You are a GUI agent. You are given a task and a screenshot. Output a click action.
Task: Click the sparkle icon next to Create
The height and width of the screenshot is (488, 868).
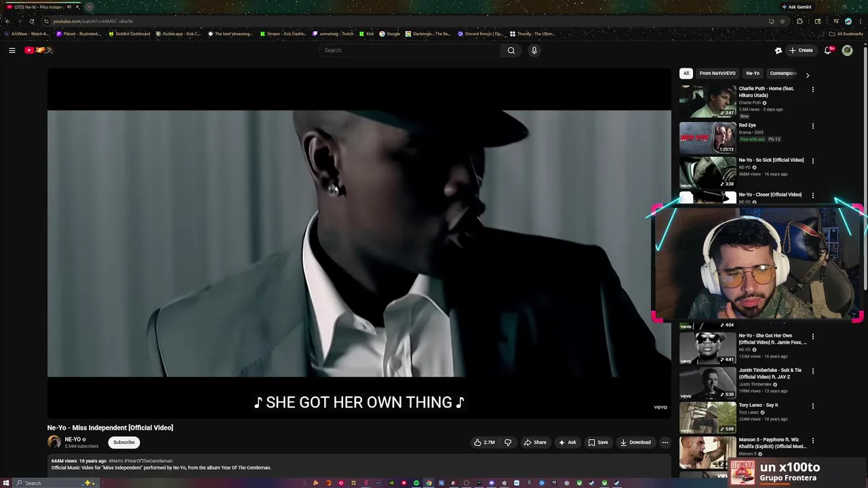pos(778,50)
